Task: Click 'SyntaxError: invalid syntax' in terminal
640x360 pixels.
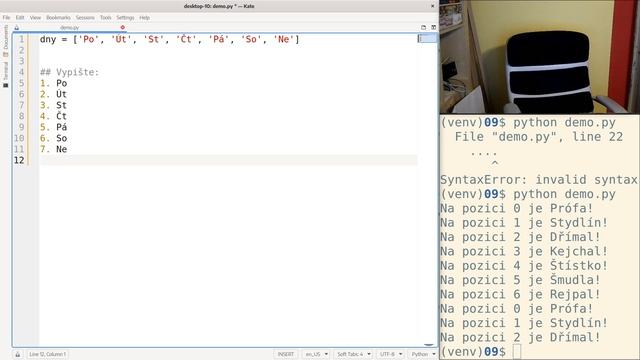Action: coord(539,180)
